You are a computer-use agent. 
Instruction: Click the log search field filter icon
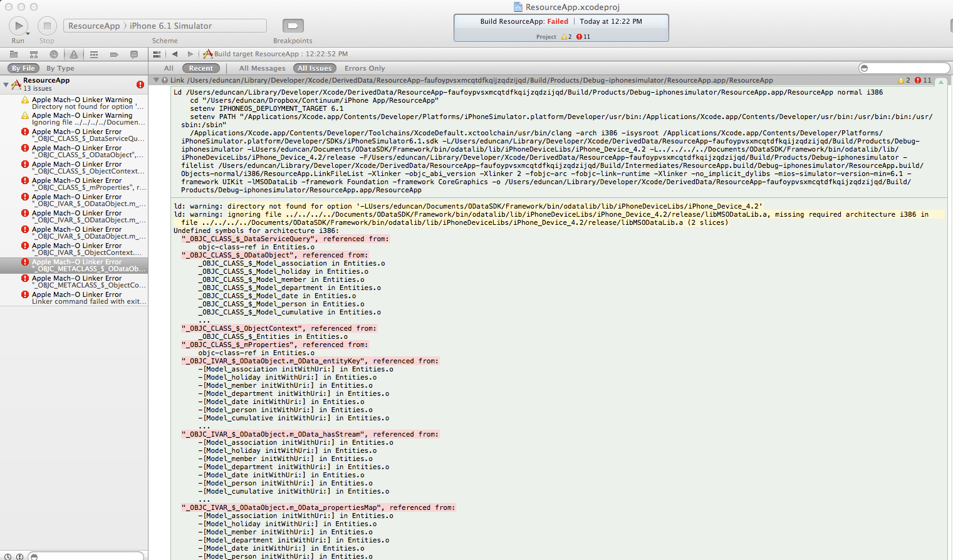865,68
